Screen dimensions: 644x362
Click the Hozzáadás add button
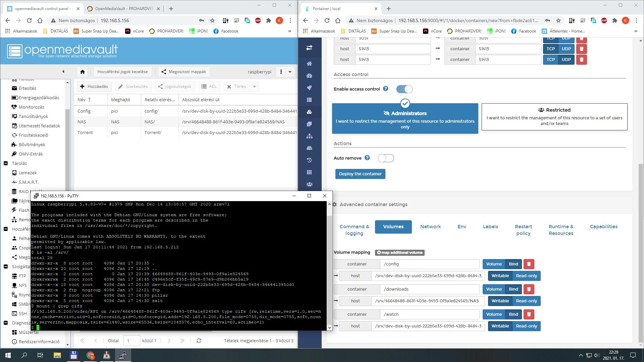94,86
